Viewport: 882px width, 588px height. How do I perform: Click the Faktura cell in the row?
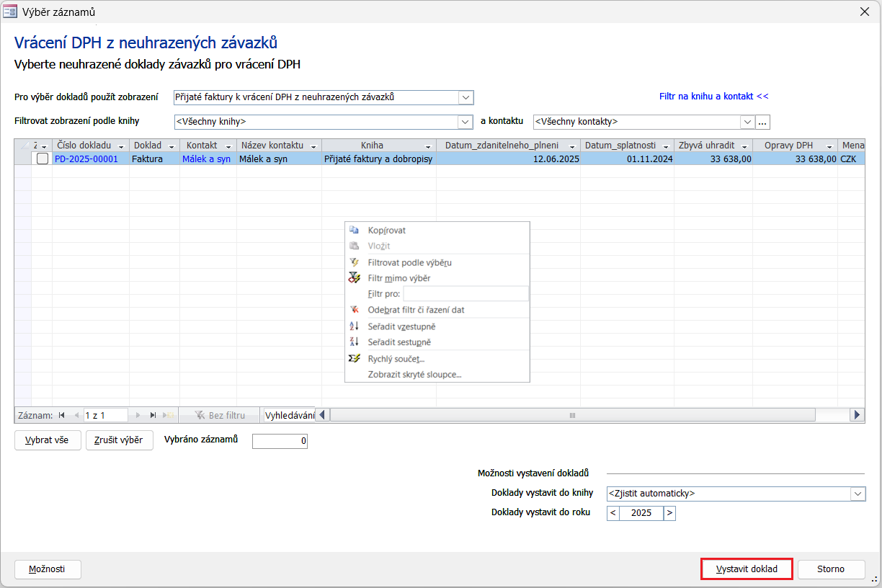(x=154, y=159)
